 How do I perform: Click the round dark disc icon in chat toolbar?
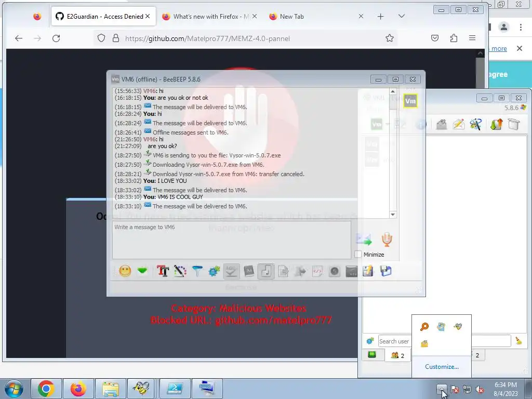click(x=334, y=271)
